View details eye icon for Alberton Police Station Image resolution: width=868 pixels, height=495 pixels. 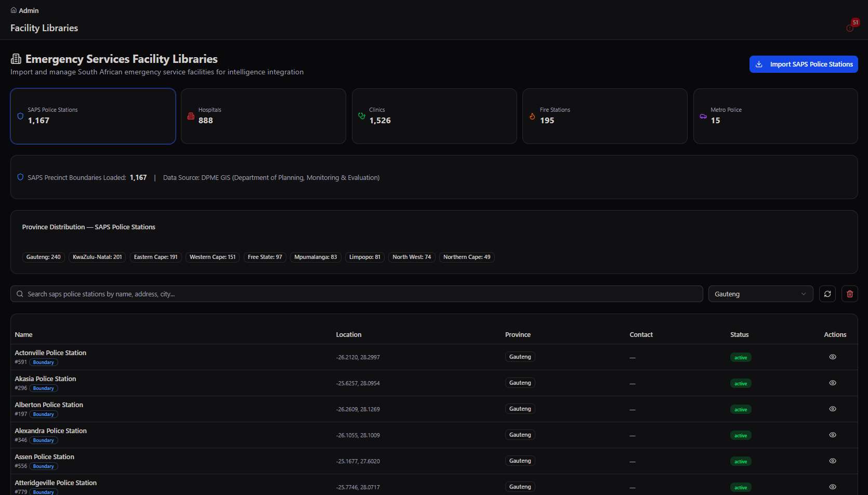tap(833, 409)
